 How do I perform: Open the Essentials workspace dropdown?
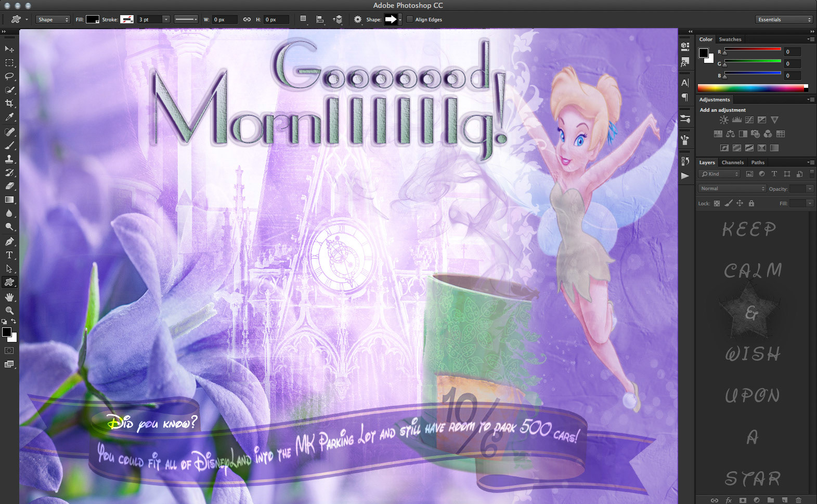coord(784,20)
